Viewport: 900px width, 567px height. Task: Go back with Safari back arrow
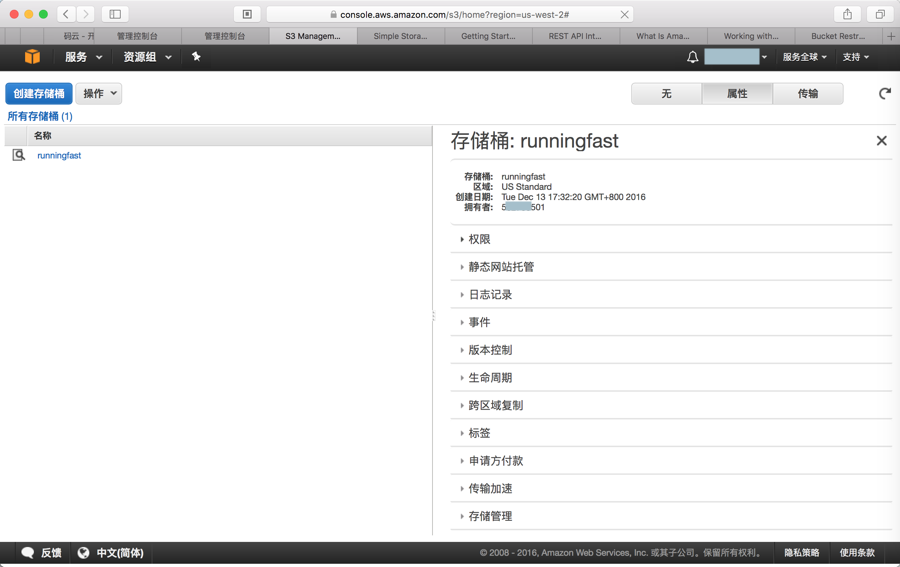66,14
